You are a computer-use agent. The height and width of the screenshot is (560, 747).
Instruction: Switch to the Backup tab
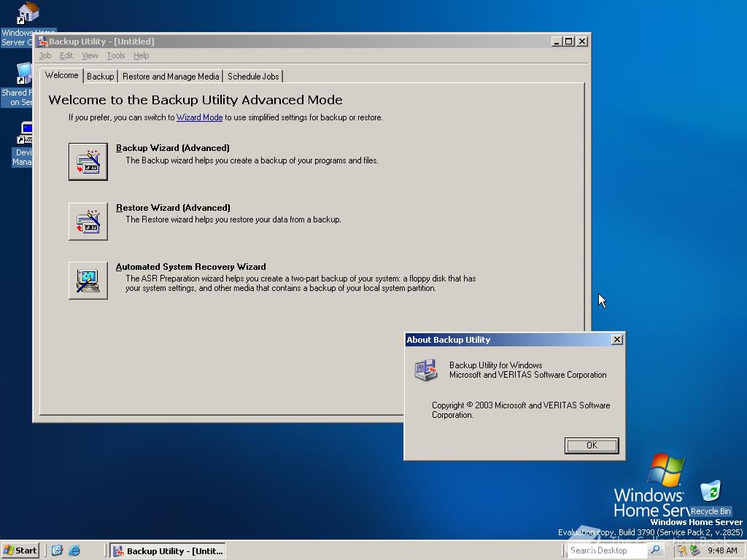click(x=101, y=76)
